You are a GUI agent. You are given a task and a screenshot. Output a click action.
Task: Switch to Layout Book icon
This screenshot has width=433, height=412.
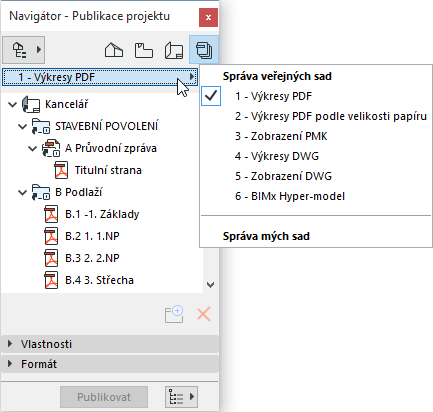coord(174,50)
